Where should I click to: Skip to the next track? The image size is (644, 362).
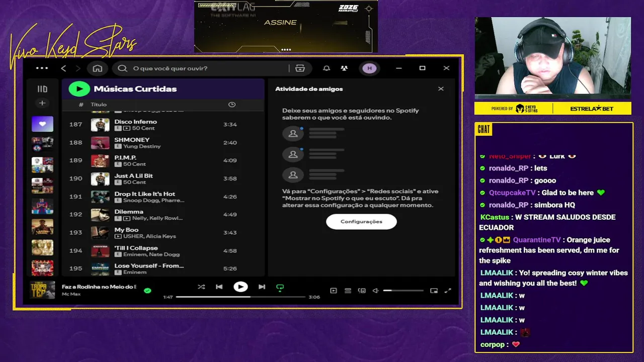(262, 287)
